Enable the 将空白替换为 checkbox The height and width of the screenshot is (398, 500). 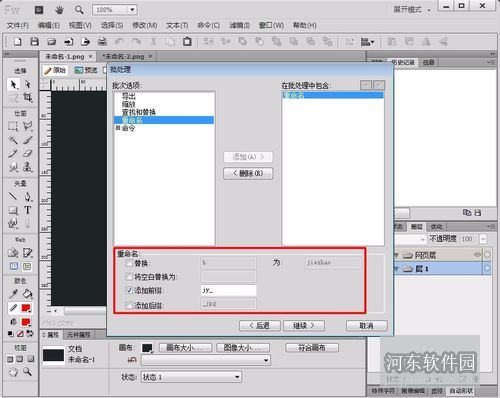[129, 276]
